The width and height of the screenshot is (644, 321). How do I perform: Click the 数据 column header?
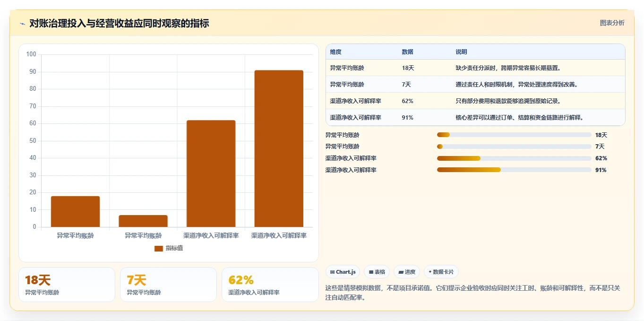[x=407, y=52]
